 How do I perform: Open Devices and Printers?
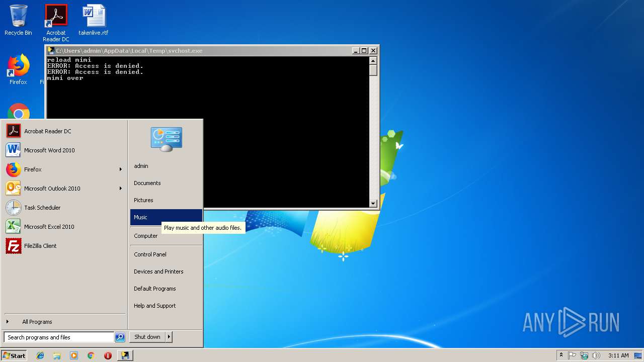(x=166, y=271)
